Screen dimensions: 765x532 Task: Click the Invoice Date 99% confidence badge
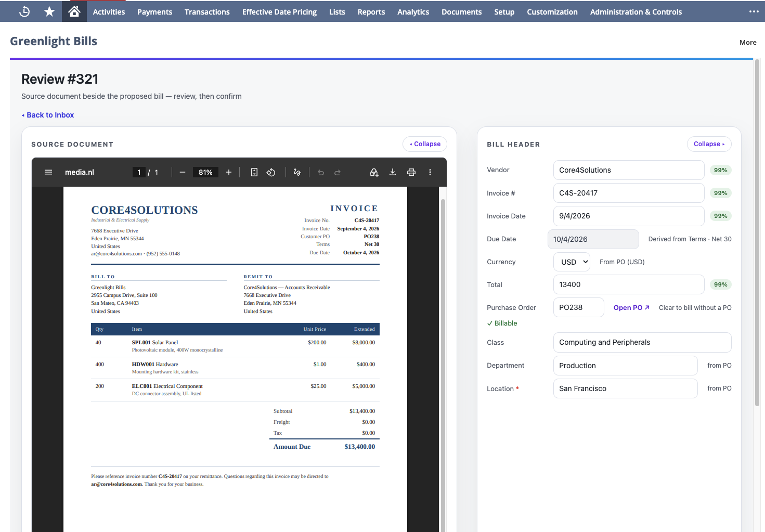[721, 216]
